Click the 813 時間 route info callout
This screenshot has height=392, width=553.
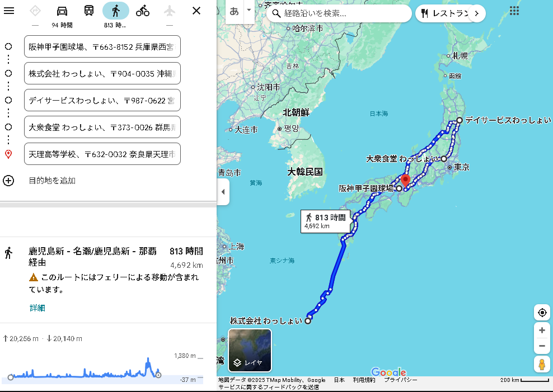[326, 221]
